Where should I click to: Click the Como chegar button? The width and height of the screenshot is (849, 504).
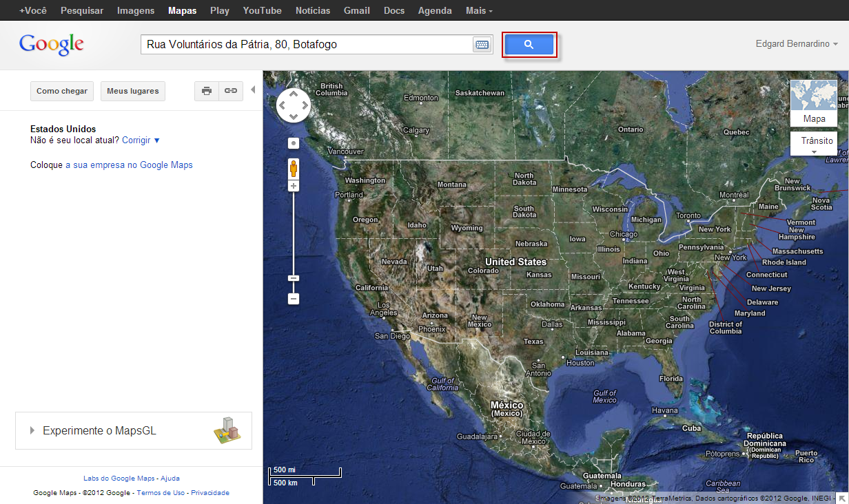click(62, 91)
